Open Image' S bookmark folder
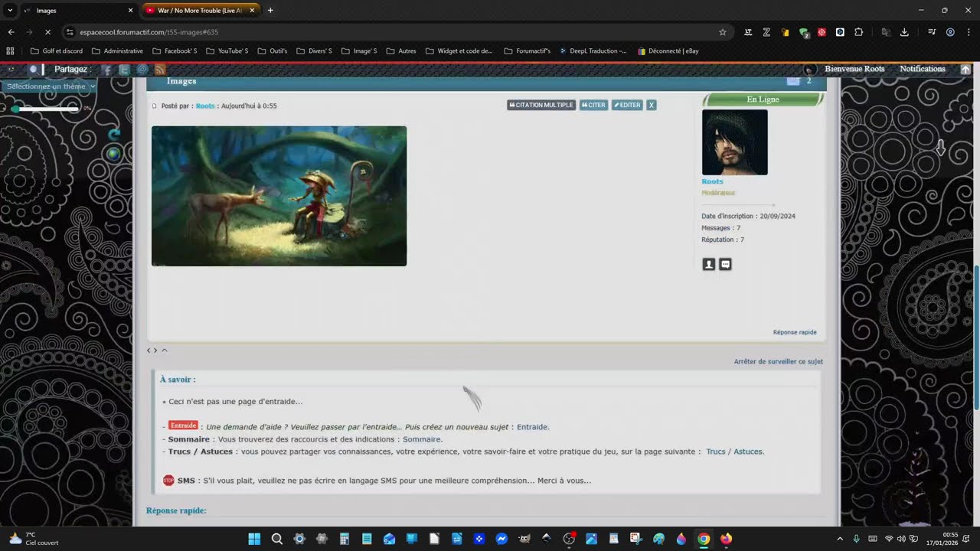The height and width of the screenshot is (551, 980). point(359,51)
